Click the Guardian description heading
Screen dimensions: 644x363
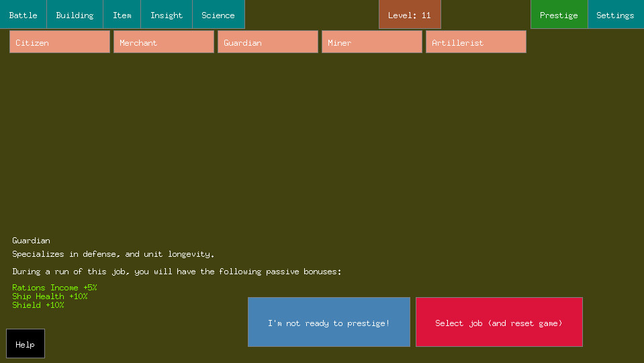coord(31,241)
